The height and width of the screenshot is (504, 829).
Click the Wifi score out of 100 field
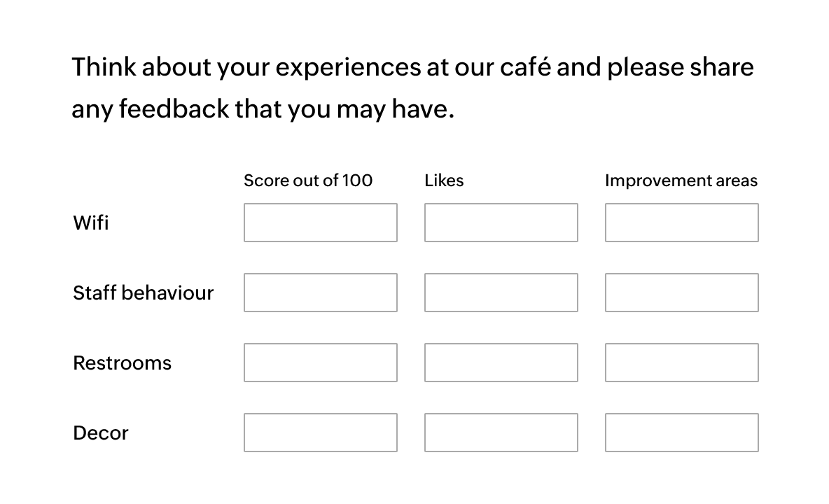(321, 223)
